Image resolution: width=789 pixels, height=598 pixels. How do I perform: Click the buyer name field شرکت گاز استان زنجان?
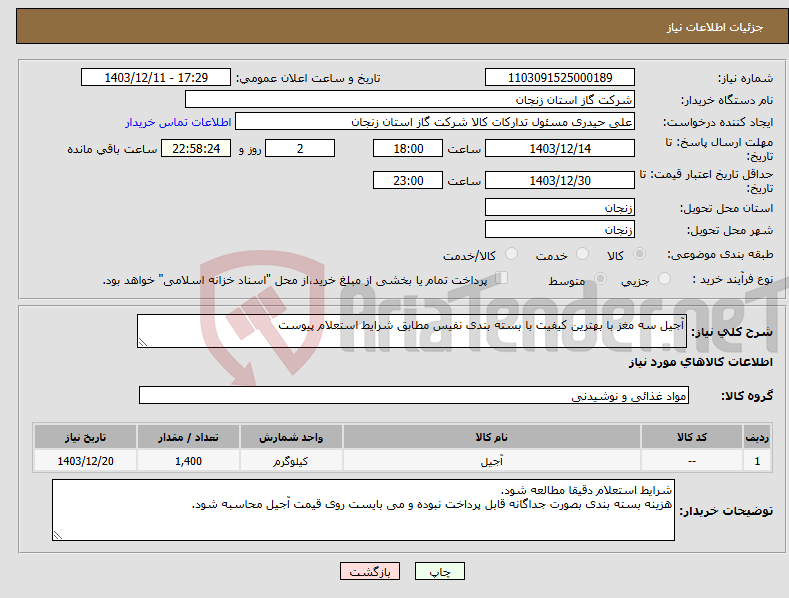pos(410,100)
